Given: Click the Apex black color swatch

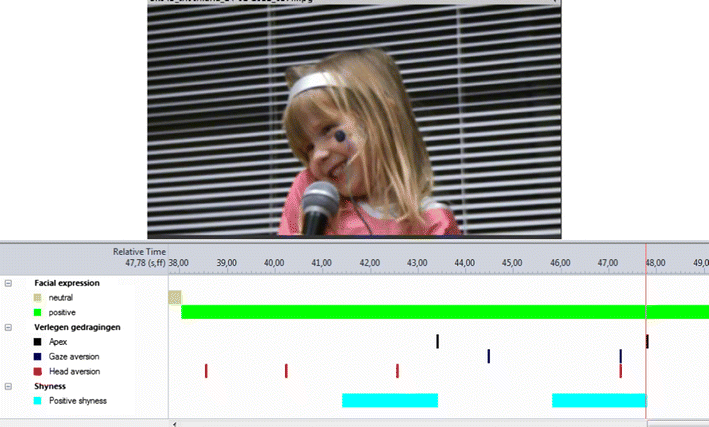Looking at the screenshot, I should click(38, 342).
